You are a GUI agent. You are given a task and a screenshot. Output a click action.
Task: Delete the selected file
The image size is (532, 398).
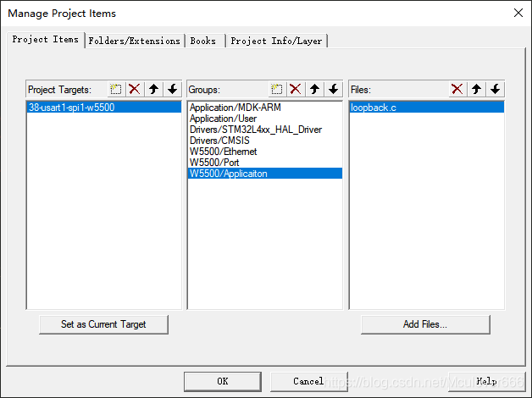457,90
